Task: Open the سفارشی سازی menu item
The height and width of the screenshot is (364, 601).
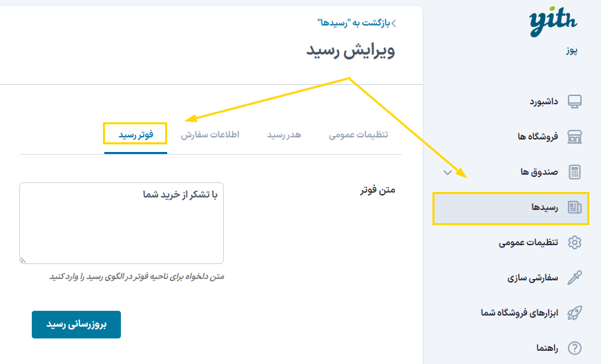Action: click(533, 278)
